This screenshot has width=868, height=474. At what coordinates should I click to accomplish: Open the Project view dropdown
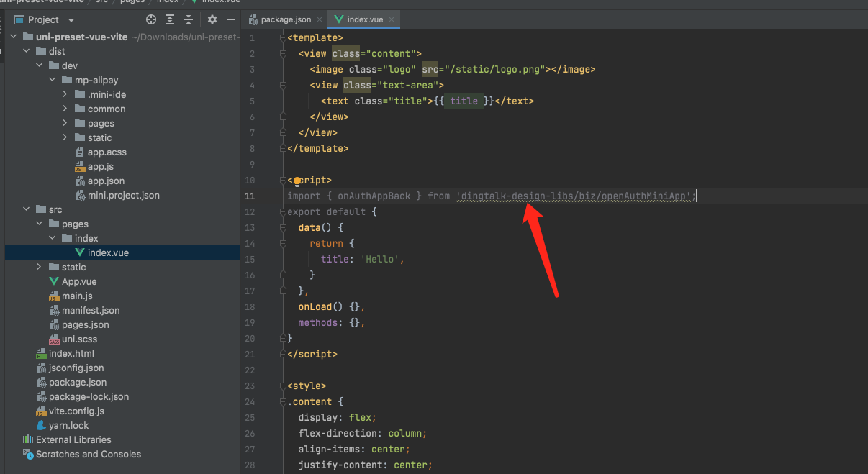point(71,20)
